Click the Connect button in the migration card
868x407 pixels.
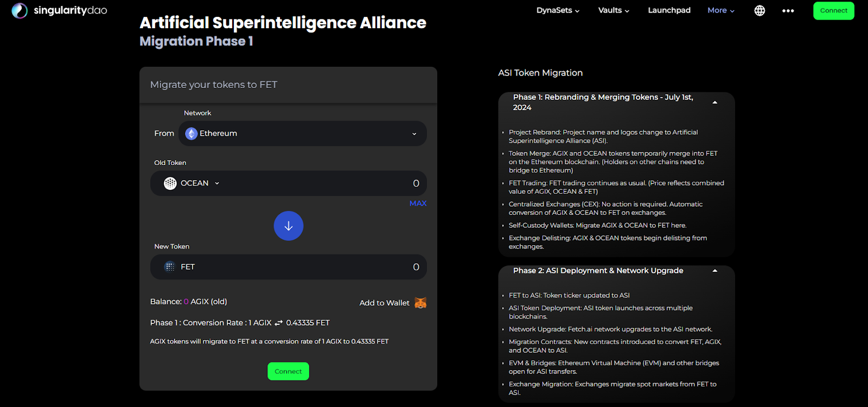click(288, 371)
